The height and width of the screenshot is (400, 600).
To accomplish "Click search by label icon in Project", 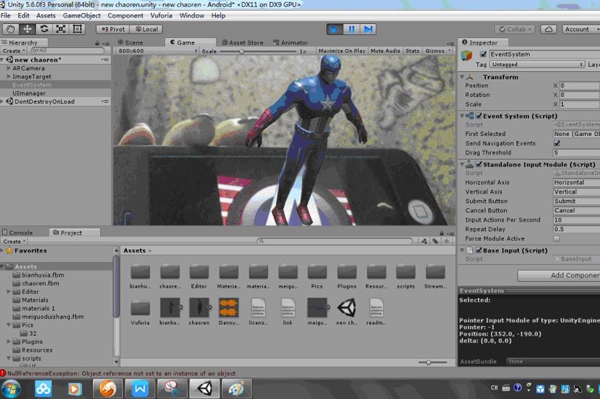I will point(435,241).
